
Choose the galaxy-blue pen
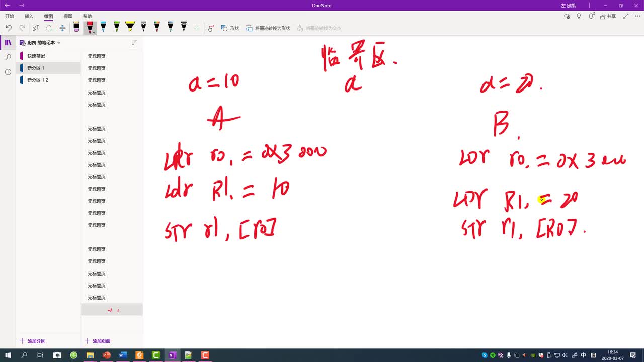[x=170, y=27]
